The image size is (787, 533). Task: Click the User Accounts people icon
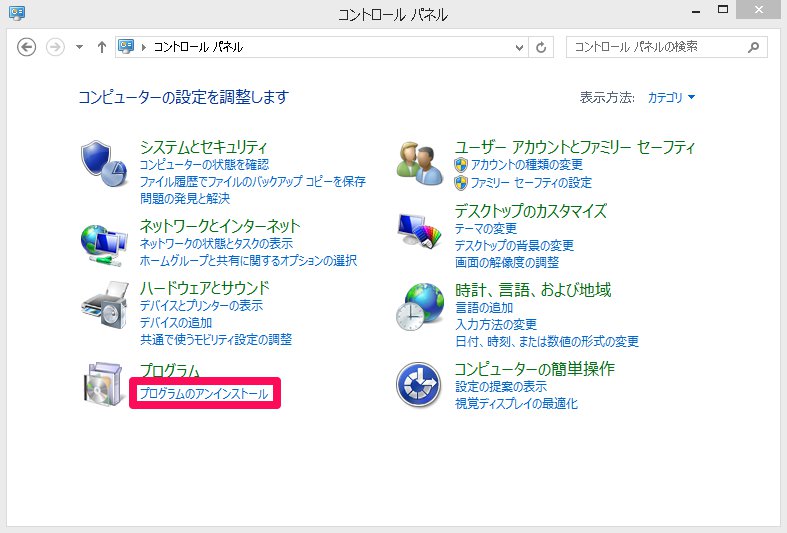pyautogui.click(x=420, y=164)
